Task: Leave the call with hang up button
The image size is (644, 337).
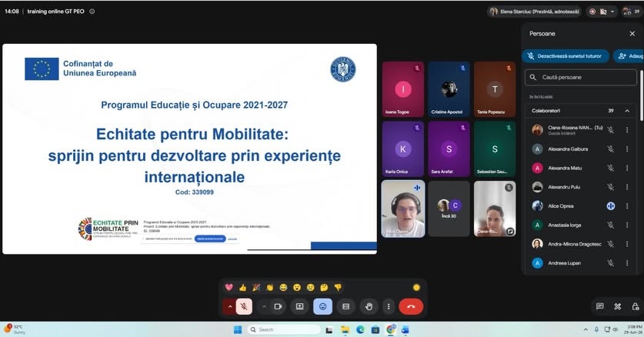Action: (x=411, y=307)
